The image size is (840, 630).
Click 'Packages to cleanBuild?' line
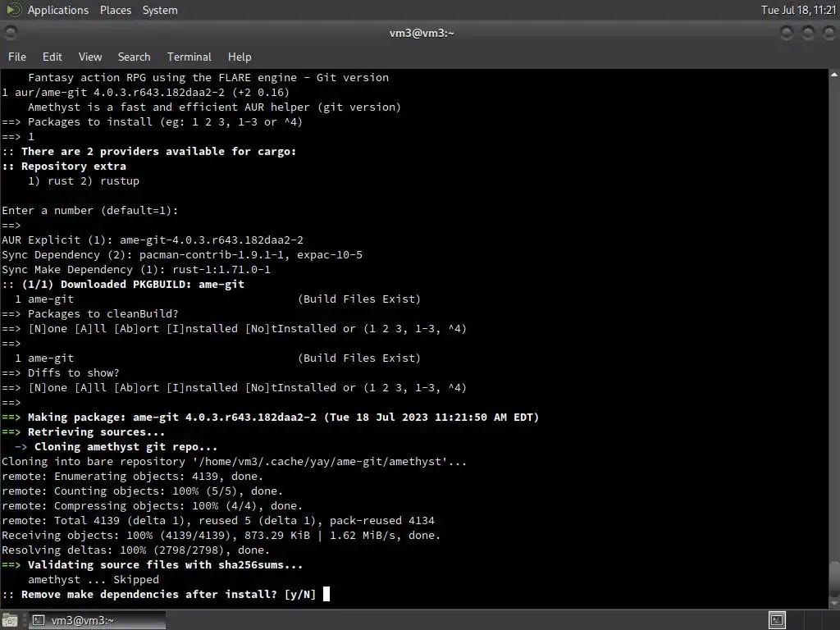click(x=90, y=314)
